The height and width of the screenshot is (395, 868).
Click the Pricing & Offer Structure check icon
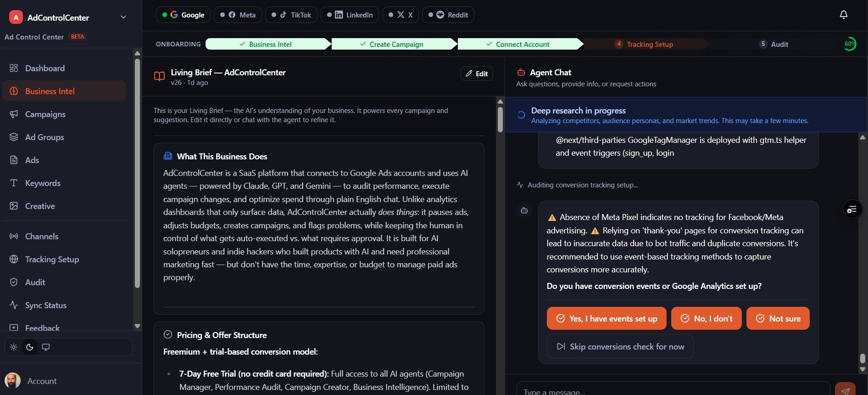pos(168,335)
